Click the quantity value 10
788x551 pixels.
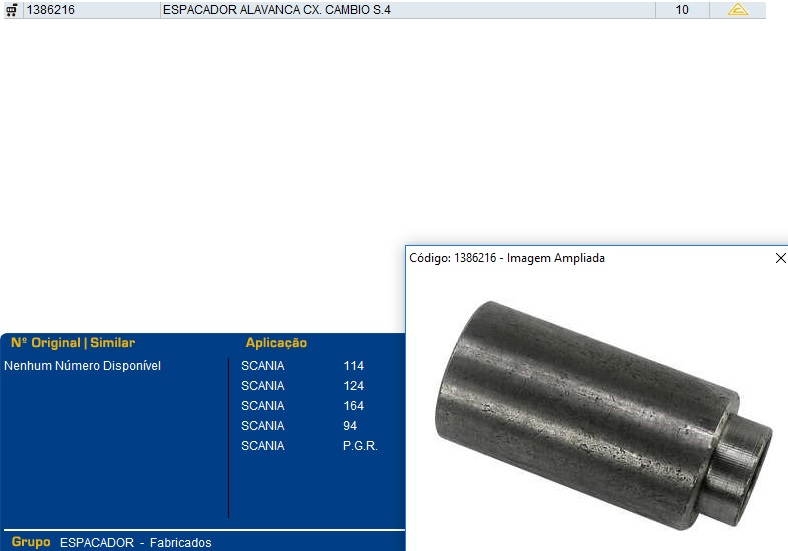(682, 10)
